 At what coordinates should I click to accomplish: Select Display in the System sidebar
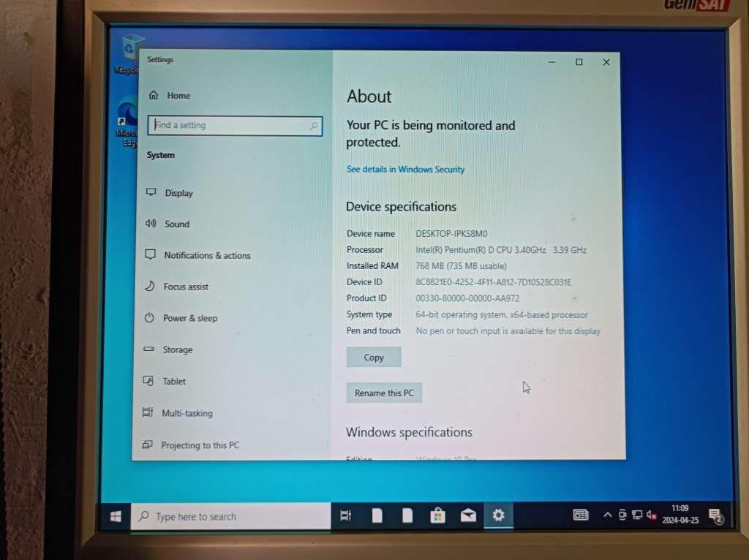pyautogui.click(x=178, y=193)
